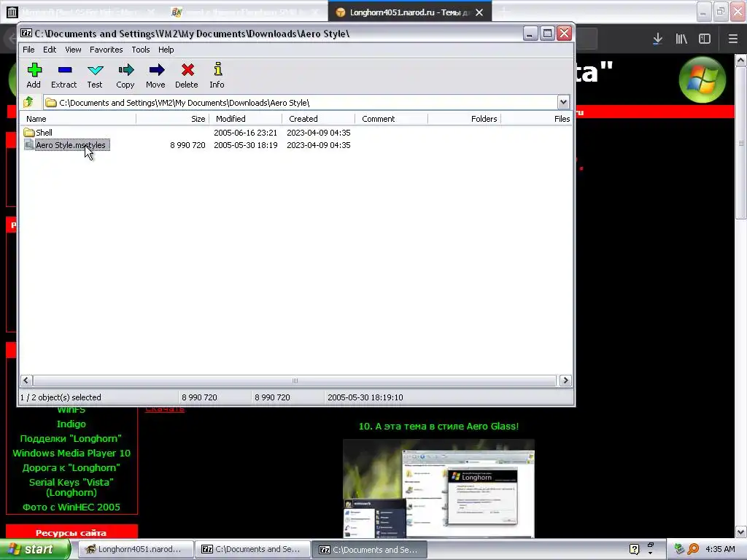Expand the address path dropdown
The width and height of the screenshot is (747, 560).
(x=563, y=102)
